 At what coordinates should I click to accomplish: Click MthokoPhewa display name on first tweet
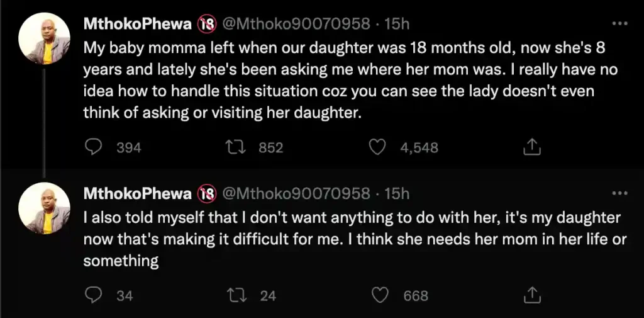138,24
